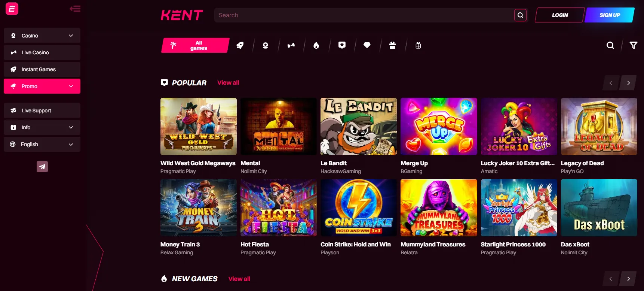Focus the Search input field
The image size is (644, 291).
pyautogui.click(x=364, y=15)
